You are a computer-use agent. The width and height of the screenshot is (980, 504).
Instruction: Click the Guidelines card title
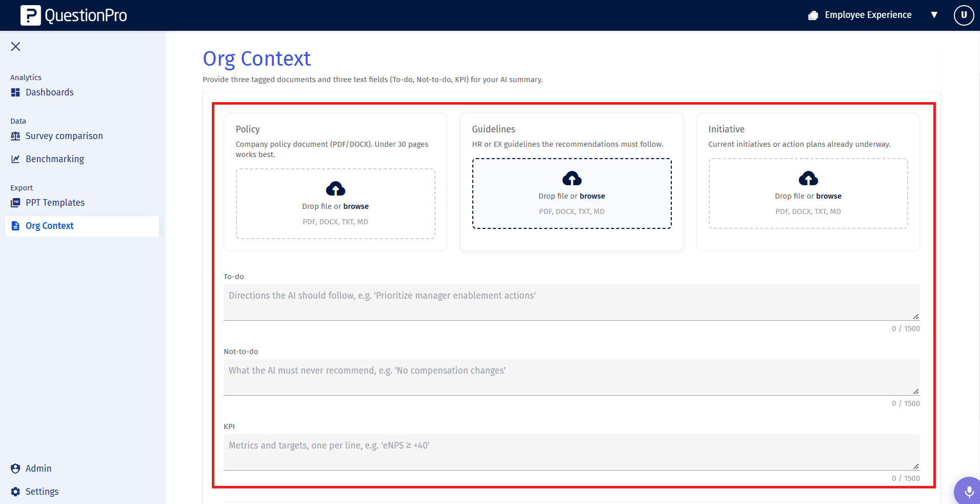pyautogui.click(x=493, y=129)
